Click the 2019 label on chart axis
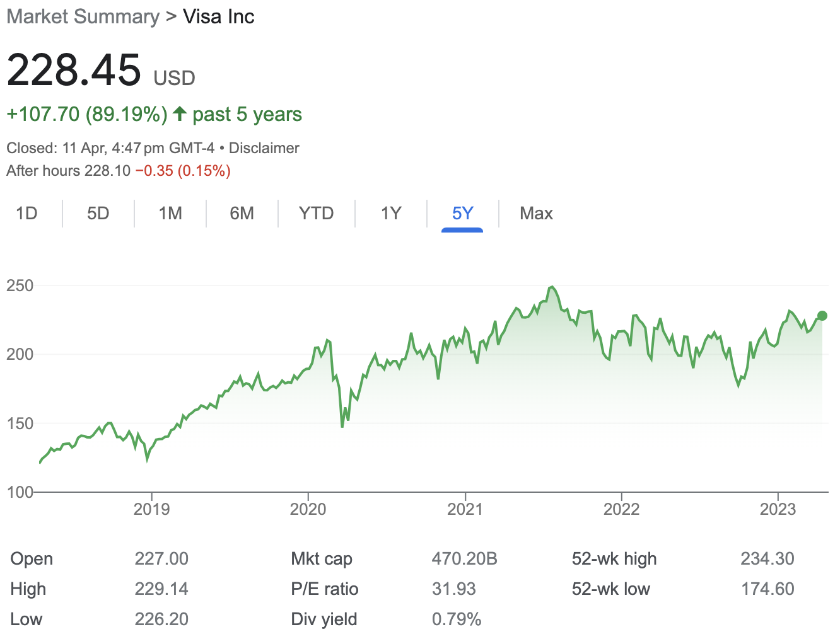The height and width of the screenshot is (639, 840). pyautogui.click(x=151, y=509)
